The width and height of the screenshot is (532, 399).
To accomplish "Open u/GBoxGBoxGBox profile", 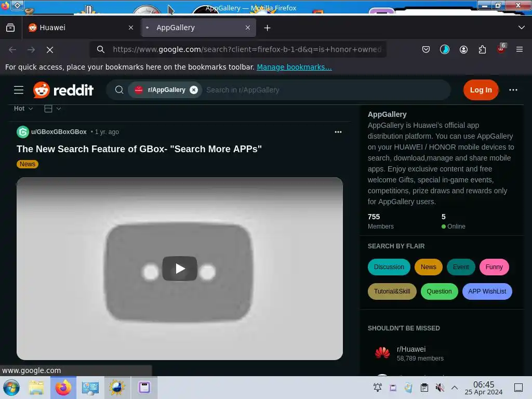I will pos(59,132).
